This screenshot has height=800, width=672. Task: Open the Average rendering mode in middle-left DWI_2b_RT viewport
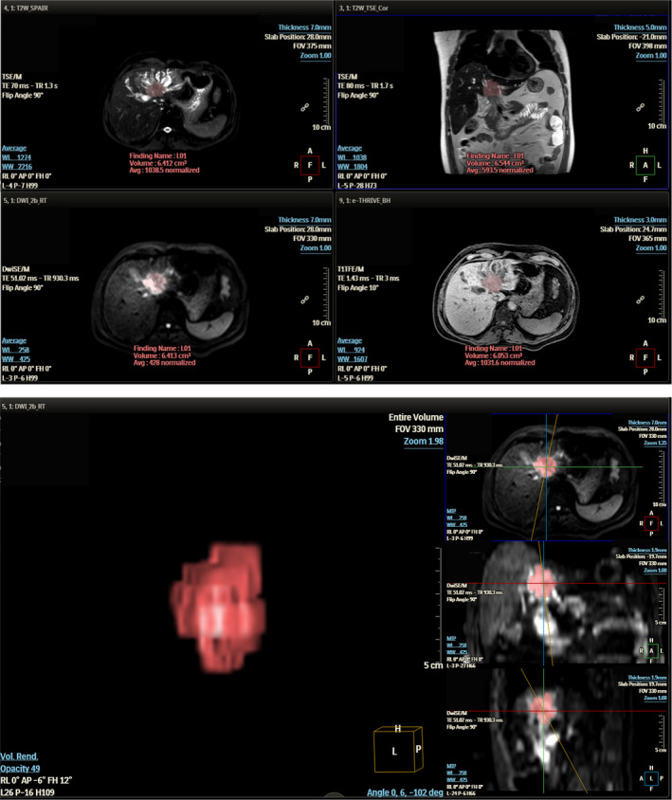(x=14, y=340)
